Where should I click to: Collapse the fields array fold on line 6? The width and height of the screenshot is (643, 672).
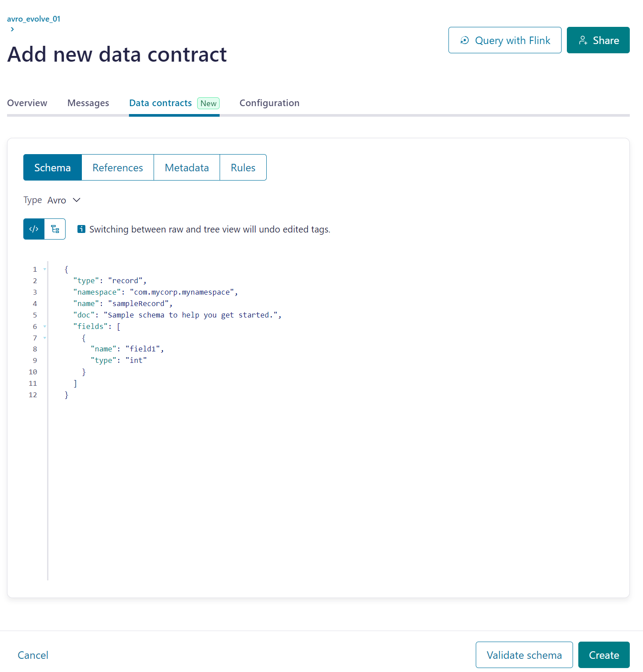click(44, 326)
